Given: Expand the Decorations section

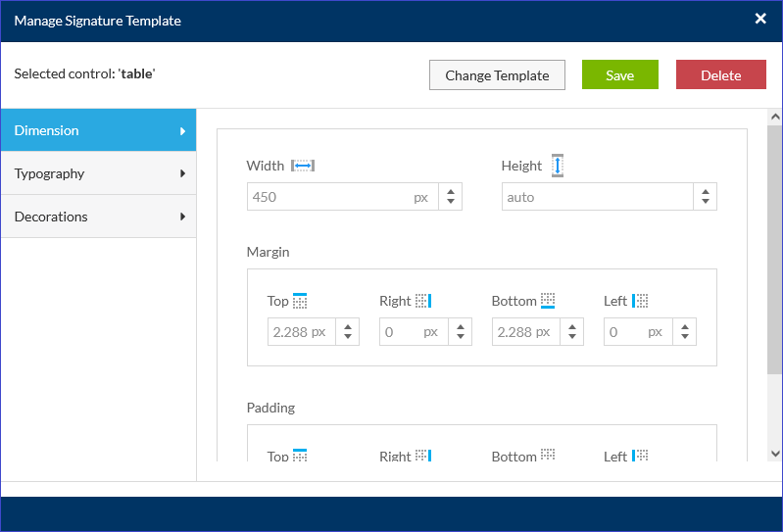Looking at the screenshot, I should tap(98, 217).
